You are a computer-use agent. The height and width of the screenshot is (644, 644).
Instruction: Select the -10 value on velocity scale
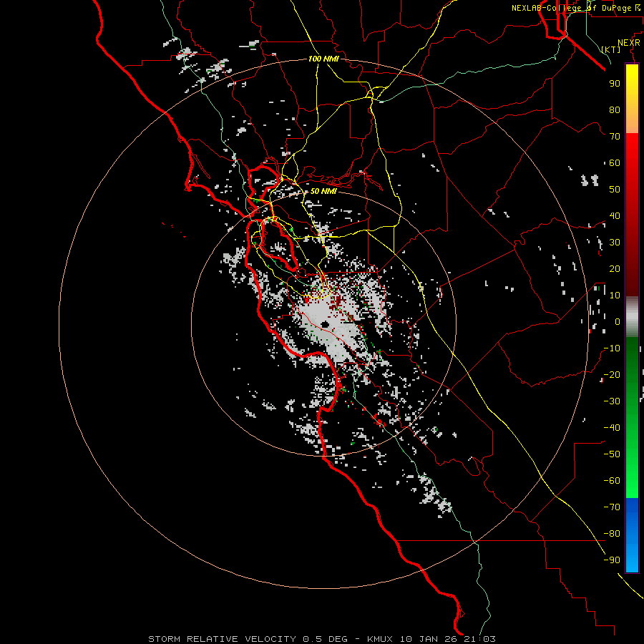coord(612,348)
